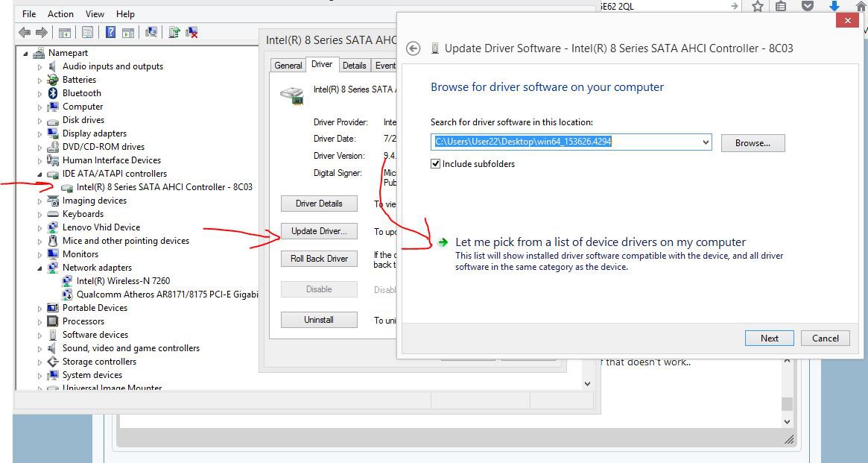Toggle the show/hide action pane toolbar icon
Screen dimensions: 868x463
(128, 33)
